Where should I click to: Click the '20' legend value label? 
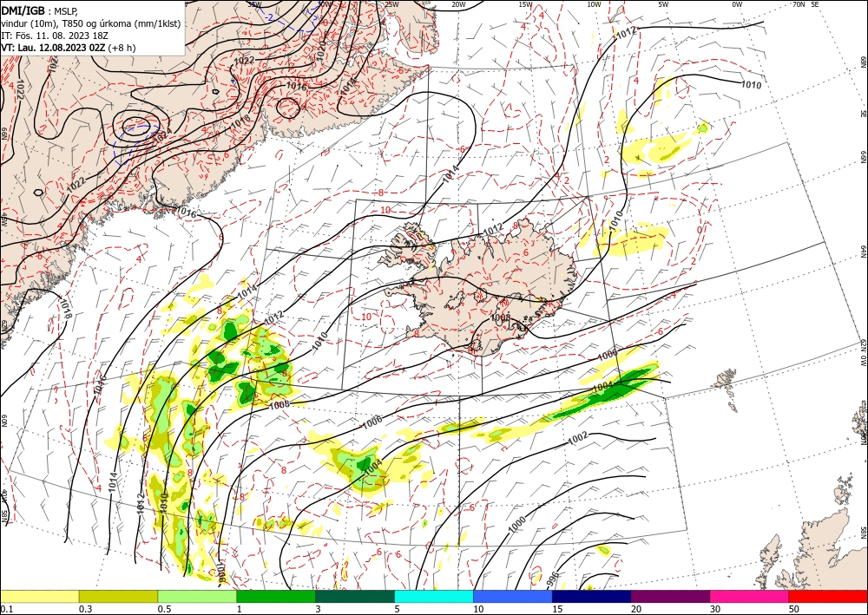tap(636, 609)
